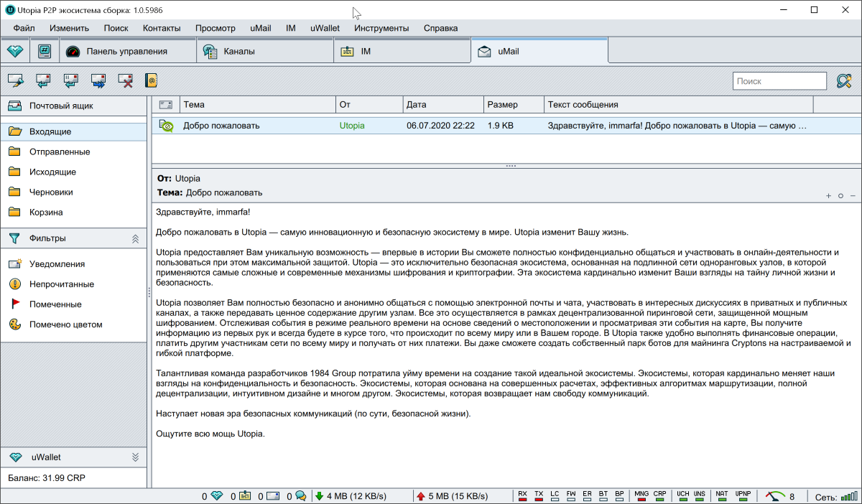This screenshot has height=504, width=862.
Task: Click the CRP indicator in status bar
Action: pos(659,496)
